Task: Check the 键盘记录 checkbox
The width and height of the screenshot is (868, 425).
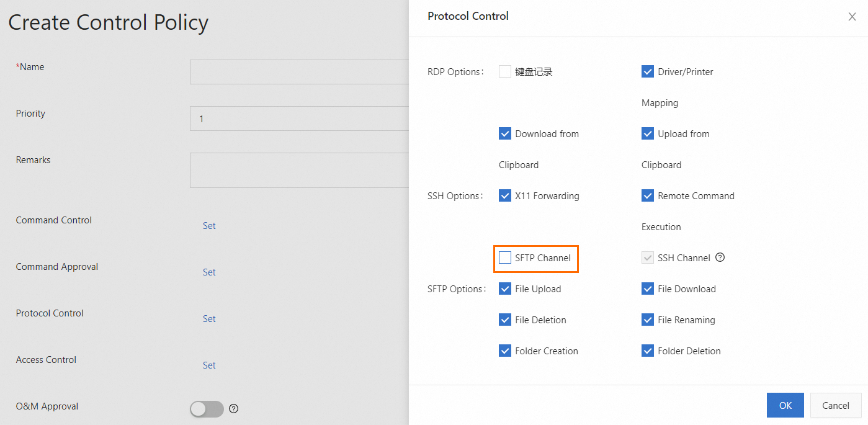Action: tap(505, 71)
